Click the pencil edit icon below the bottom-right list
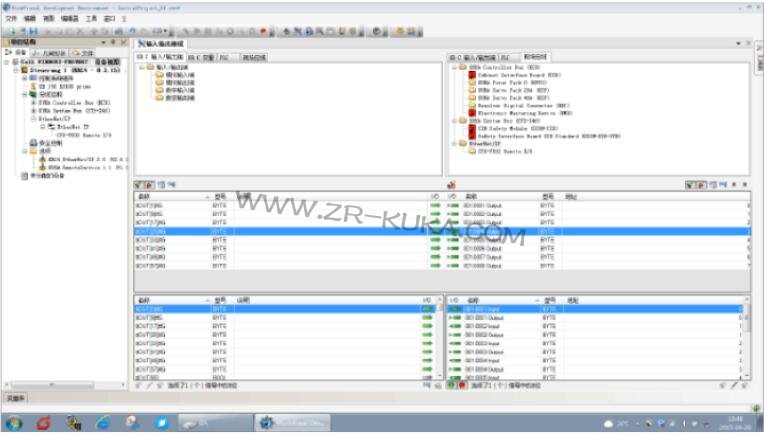 tap(733, 384)
